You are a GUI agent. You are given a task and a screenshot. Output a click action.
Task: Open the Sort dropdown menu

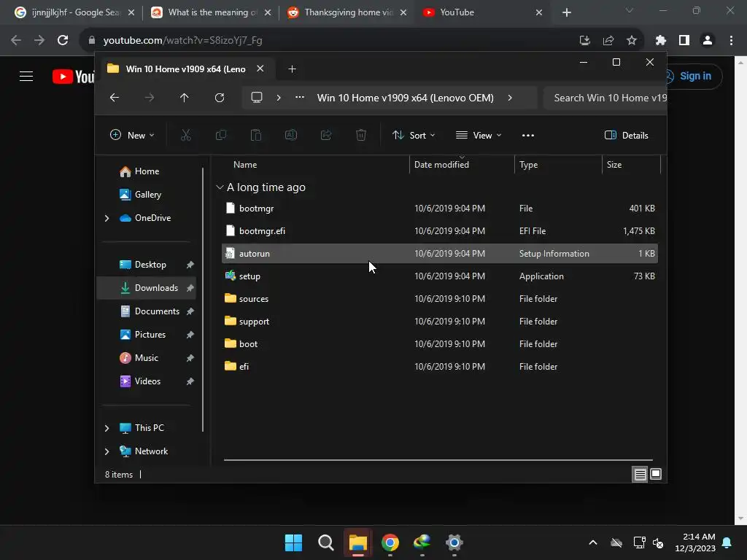click(414, 135)
